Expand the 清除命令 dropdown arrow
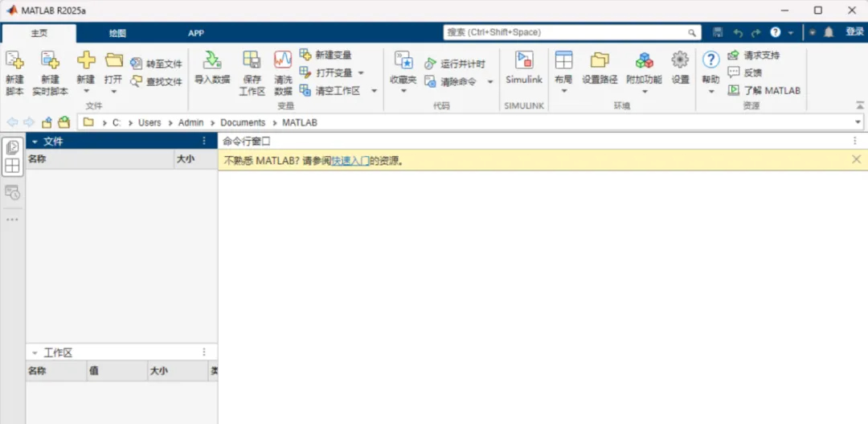868x424 pixels. pyautogui.click(x=490, y=81)
